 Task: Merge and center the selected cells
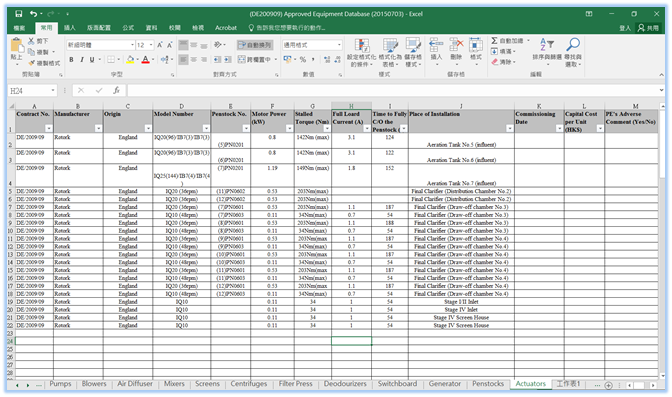[x=255, y=60]
